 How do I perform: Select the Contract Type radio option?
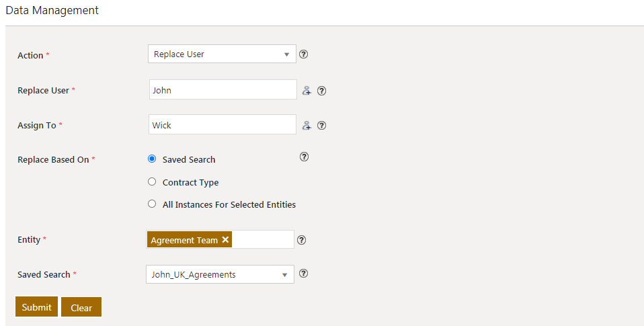(152, 182)
